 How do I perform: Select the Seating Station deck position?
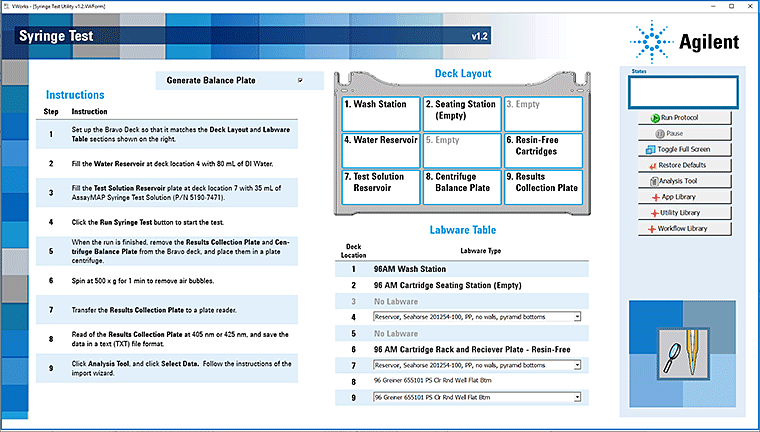[x=460, y=112]
